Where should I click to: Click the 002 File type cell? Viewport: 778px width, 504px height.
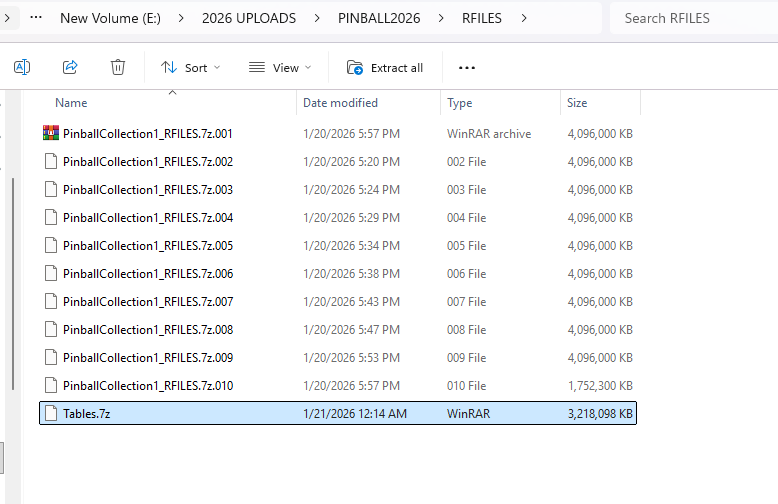pos(466,162)
